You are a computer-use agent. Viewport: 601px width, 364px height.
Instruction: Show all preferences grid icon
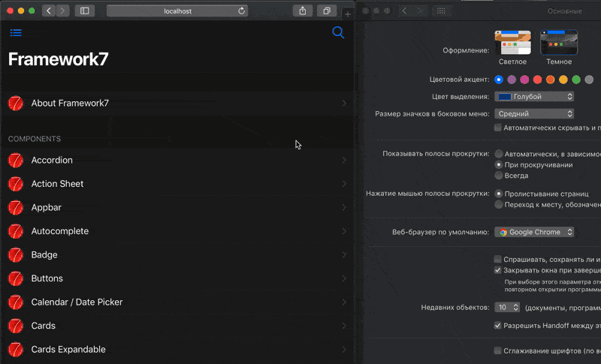pos(441,11)
